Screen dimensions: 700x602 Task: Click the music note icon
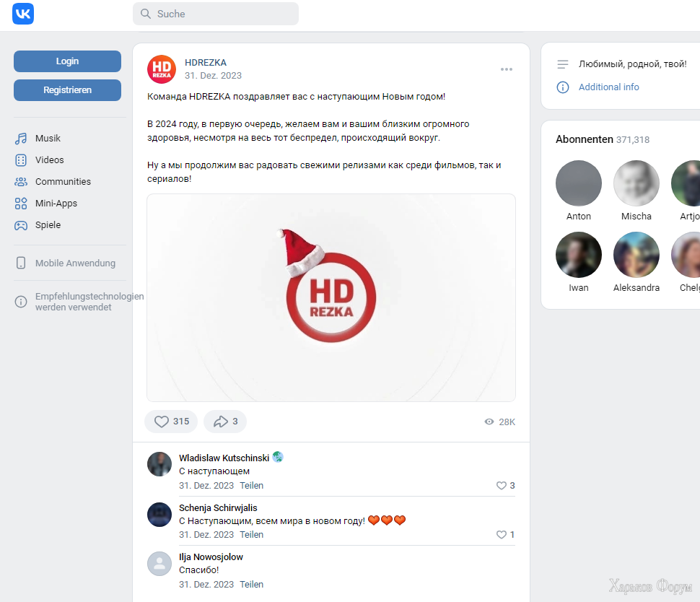click(x=21, y=139)
